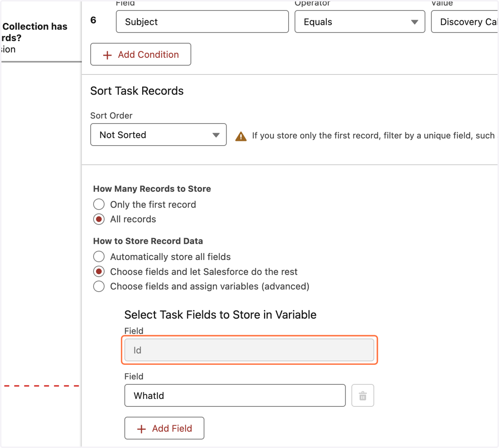Select Only the first record option
Screen dimensions: 499x448
coord(99,204)
